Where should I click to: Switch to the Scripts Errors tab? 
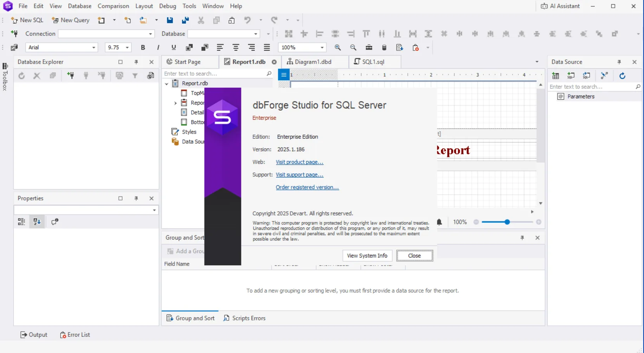tap(244, 318)
